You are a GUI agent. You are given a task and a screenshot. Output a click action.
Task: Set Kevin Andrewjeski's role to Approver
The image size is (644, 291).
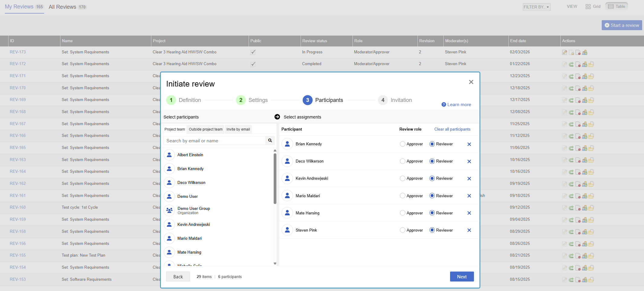[402, 179]
